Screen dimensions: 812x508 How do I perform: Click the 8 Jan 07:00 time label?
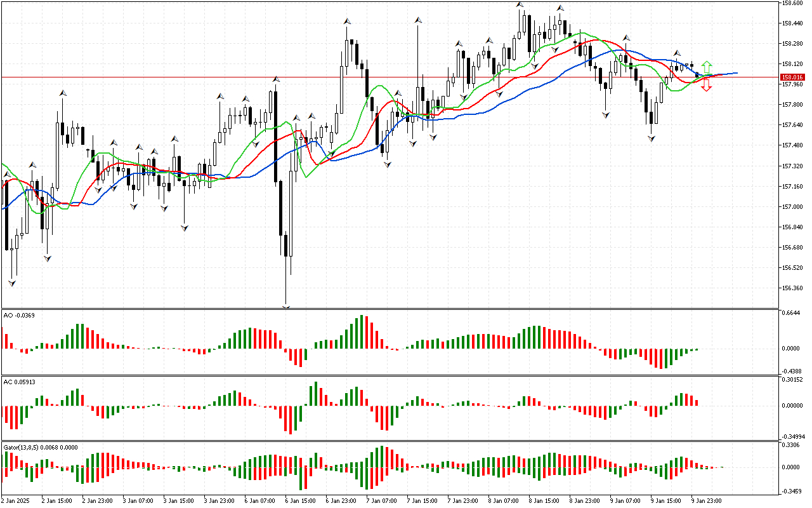tap(502, 500)
